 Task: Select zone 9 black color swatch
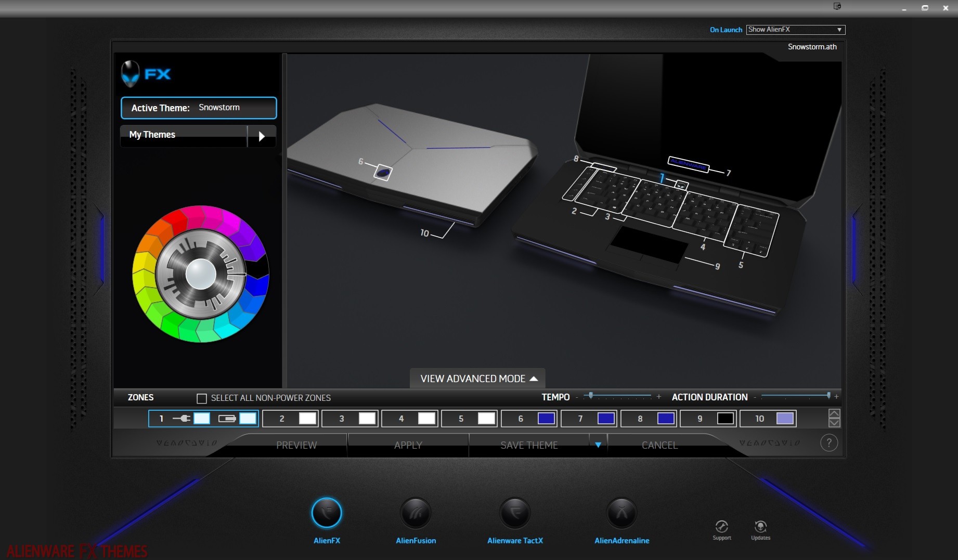point(725,418)
